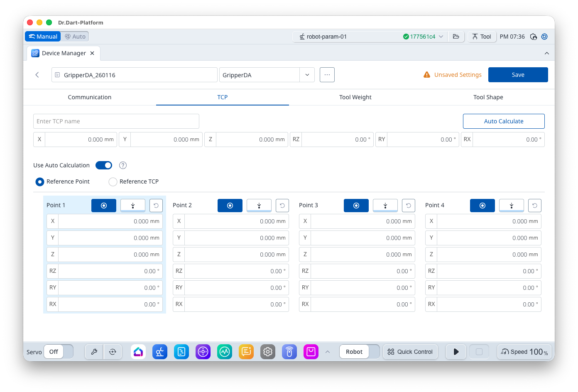Select the Reference TCP radio button
578x392 pixels.
point(113,182)
